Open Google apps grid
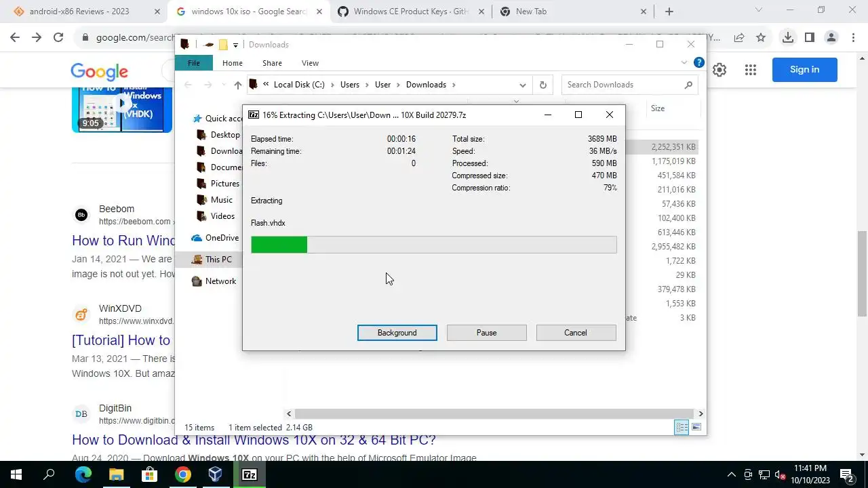 pyautogui.click(x=750, y=70)
